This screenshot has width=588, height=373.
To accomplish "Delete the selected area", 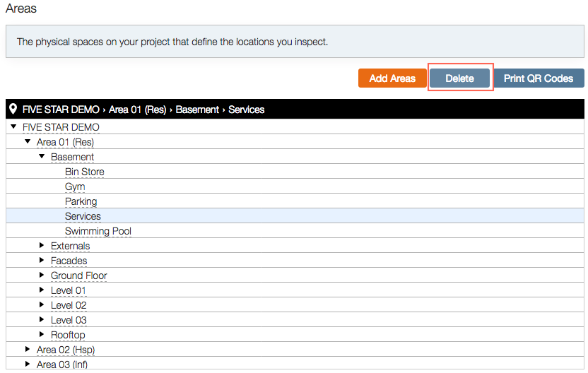I will point(460,78).
